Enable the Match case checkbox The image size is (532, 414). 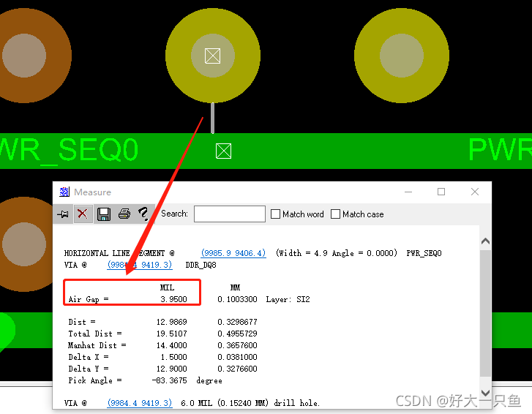pos(336,214)
